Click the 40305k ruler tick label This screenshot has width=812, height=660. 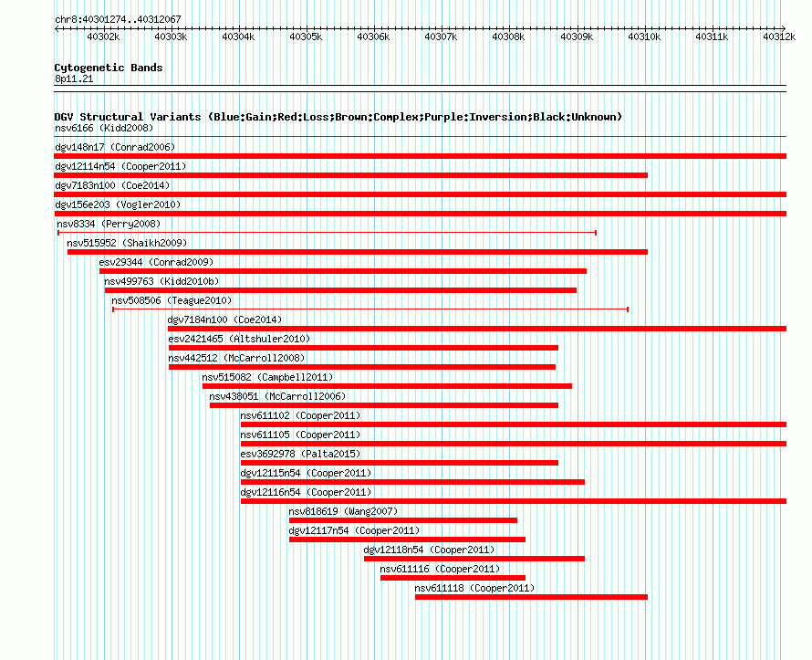tap(306, 37)
